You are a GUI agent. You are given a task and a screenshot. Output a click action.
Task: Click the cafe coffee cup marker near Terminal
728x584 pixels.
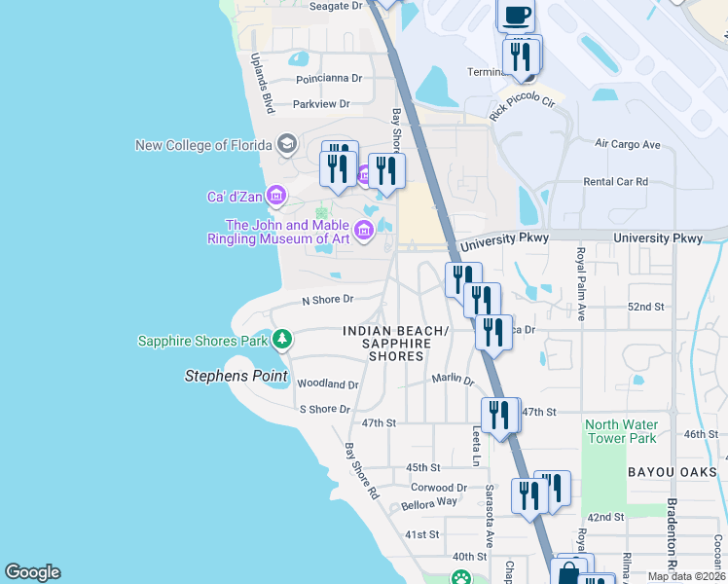516,15
